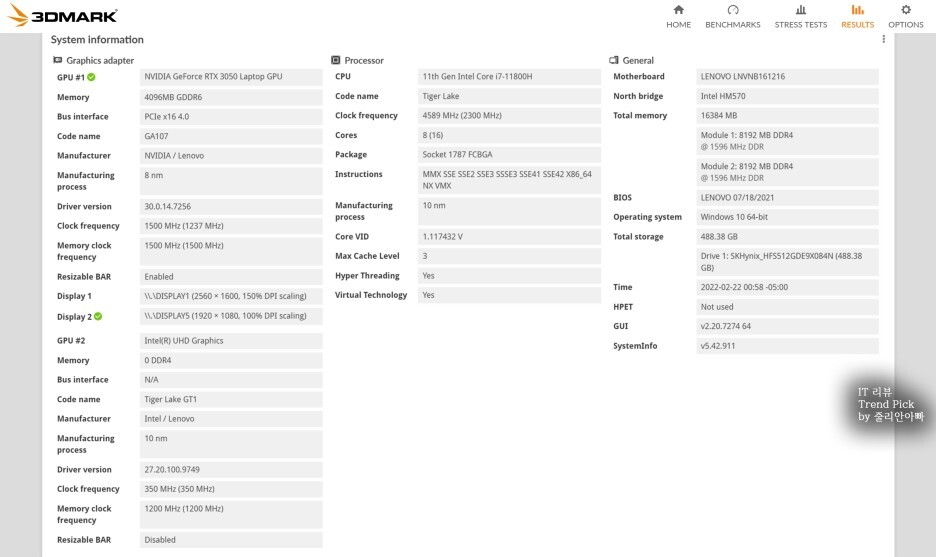Open the Stress Tests tab
Screen dimensions: 936x557
(800, 17)
